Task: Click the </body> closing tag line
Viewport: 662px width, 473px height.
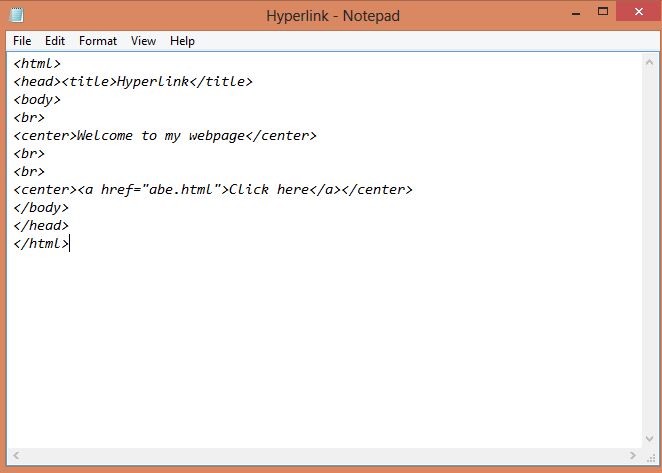Action: (x=41, y=208)
